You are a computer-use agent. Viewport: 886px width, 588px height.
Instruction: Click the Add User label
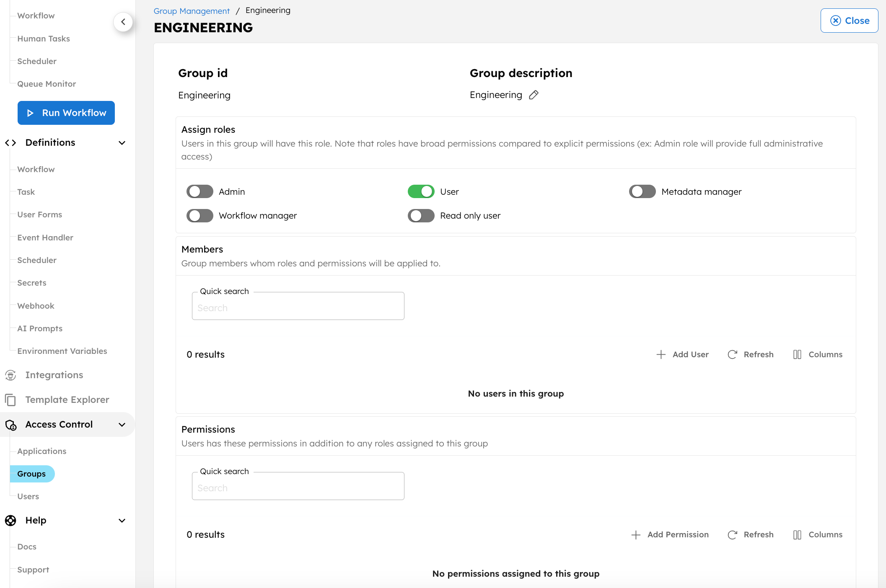click(x=690, y=355)
